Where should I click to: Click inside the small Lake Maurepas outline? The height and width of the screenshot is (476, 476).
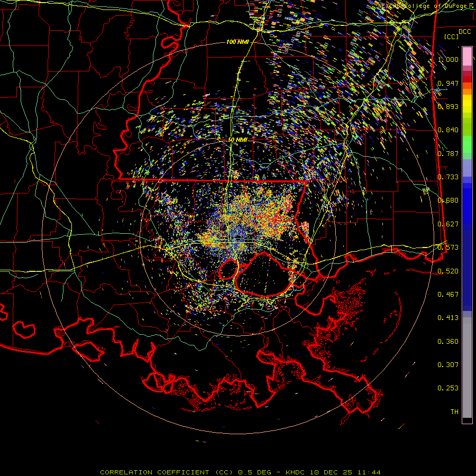pos(228,269)
